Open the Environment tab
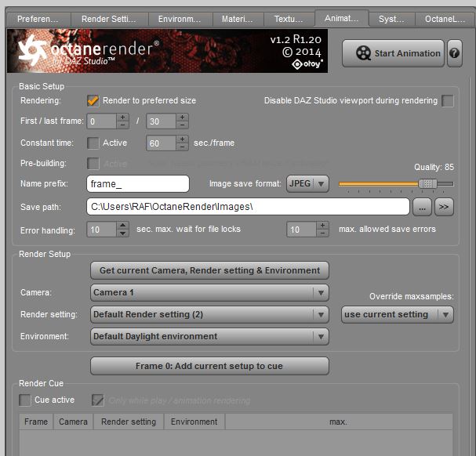 click(x=180, y=19)
